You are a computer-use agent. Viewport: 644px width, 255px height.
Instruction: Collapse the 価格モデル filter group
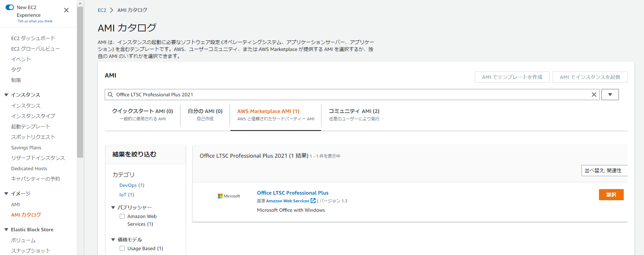click(x=113, y=240)
